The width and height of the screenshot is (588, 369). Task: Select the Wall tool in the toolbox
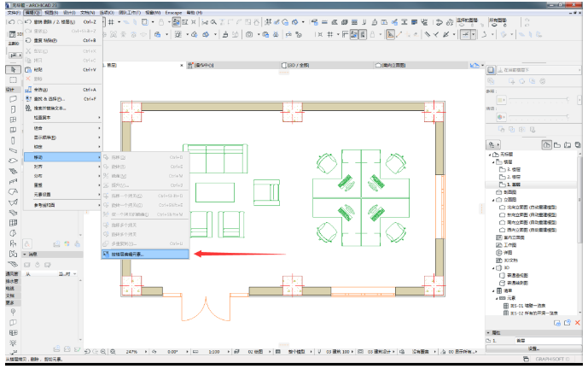(13, 99)
